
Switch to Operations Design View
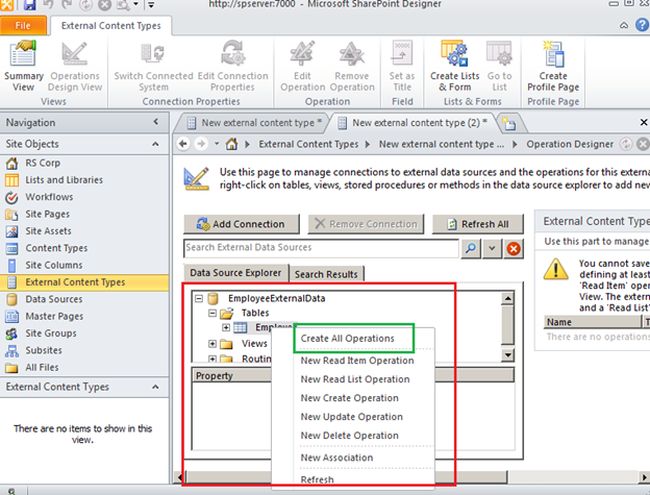coord(75,66)
